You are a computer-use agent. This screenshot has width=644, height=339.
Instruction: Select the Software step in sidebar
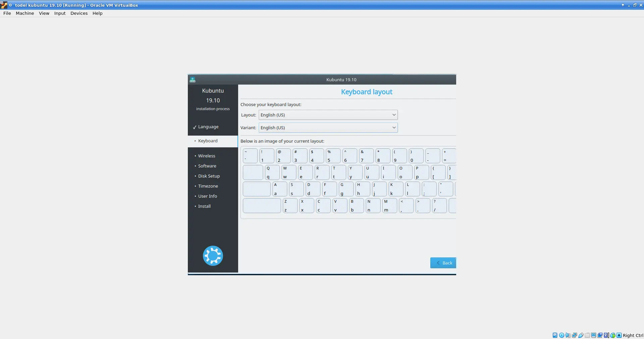(x=207, y=166)
